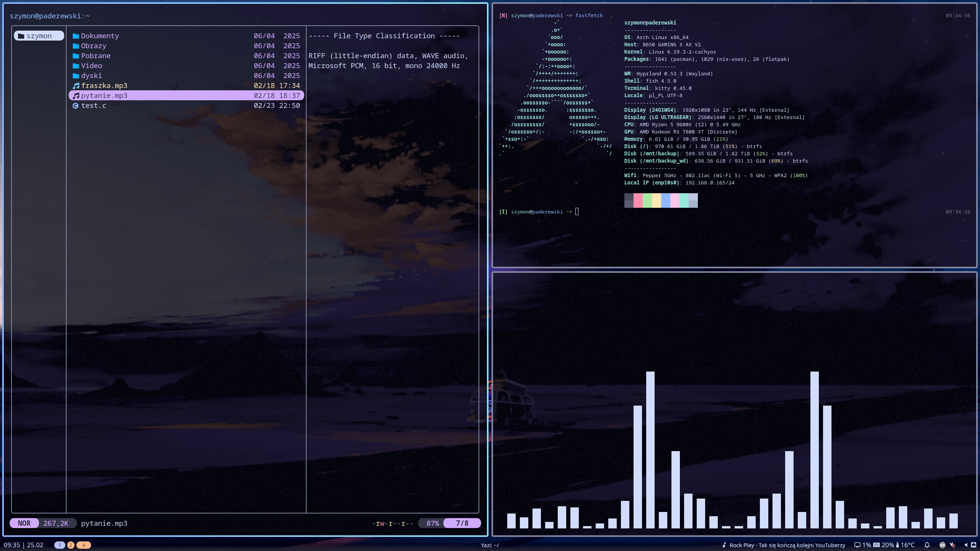This screenshot has width=980, height=551.
Task: Click the terminal prompt cursor in kitty
Action: (577, 212)
